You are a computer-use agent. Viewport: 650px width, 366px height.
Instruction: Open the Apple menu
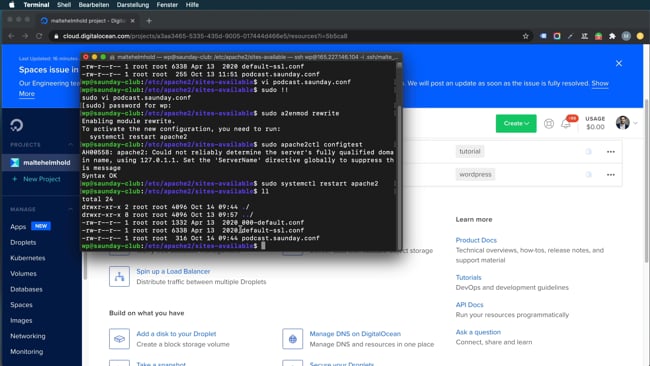tap(12, 5)
